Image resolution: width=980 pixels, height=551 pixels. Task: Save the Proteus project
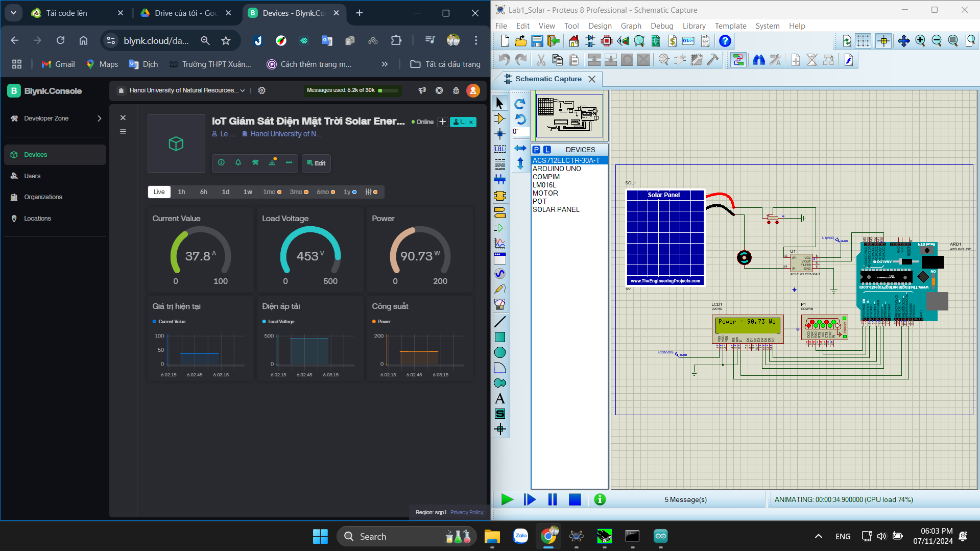(537, 41)
